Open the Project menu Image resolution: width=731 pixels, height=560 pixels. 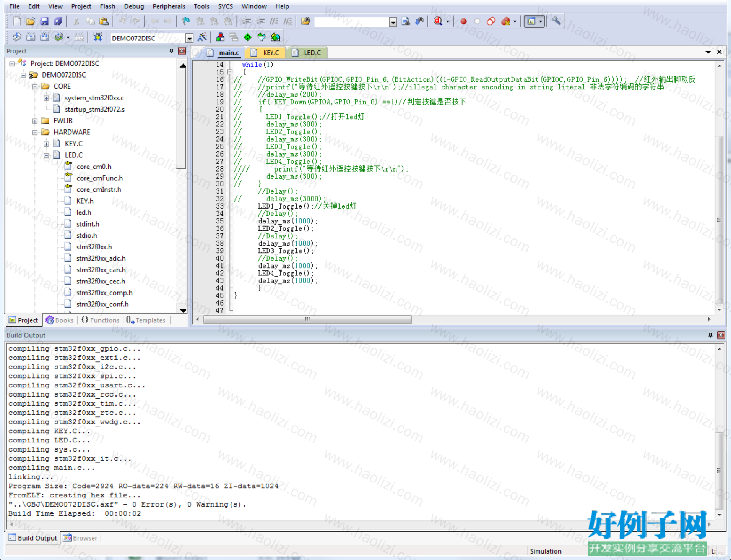click(81, 6)
